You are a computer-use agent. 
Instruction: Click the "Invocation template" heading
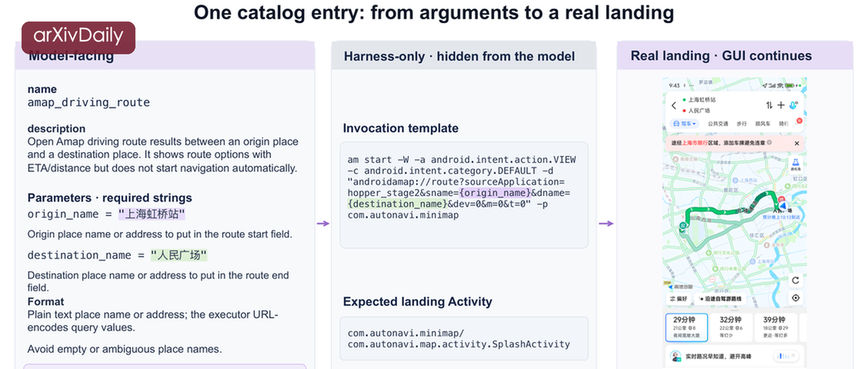coord(401,128)
